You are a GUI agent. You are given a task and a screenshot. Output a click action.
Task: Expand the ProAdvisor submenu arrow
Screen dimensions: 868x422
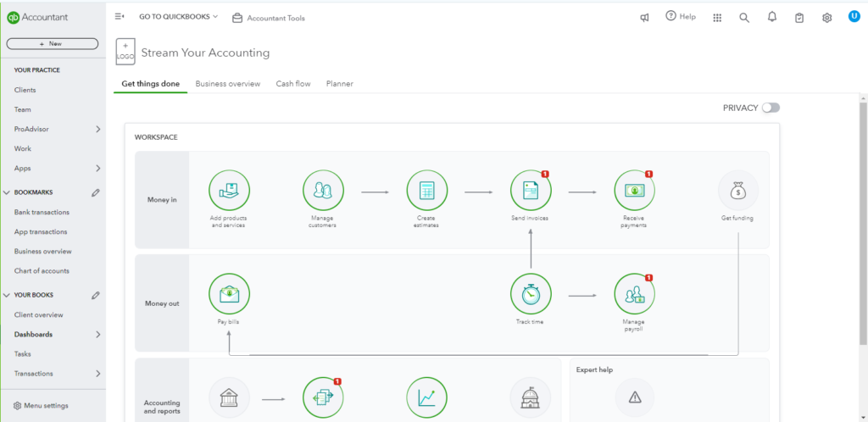[x=97, y=129]
